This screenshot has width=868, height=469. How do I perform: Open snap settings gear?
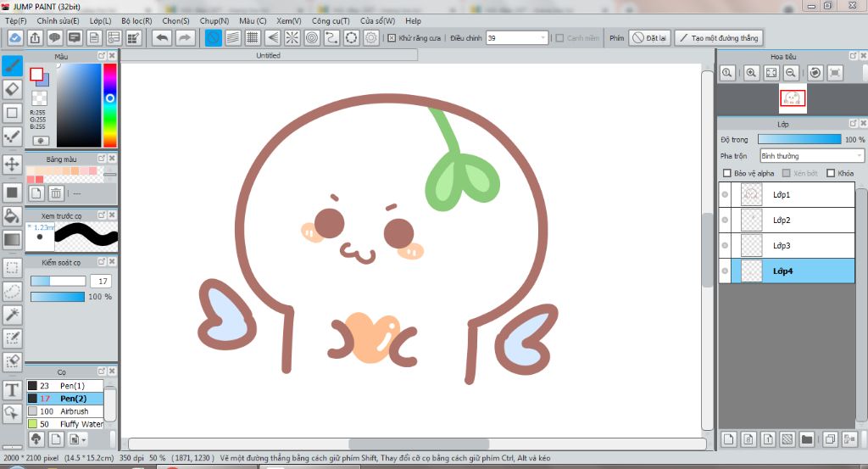(x=371, y=37)
